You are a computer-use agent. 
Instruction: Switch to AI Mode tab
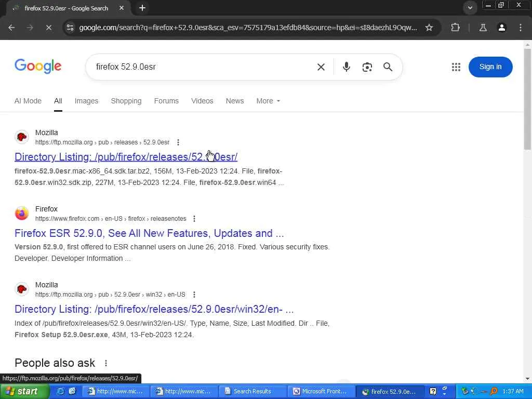click(x=28, y=101)
